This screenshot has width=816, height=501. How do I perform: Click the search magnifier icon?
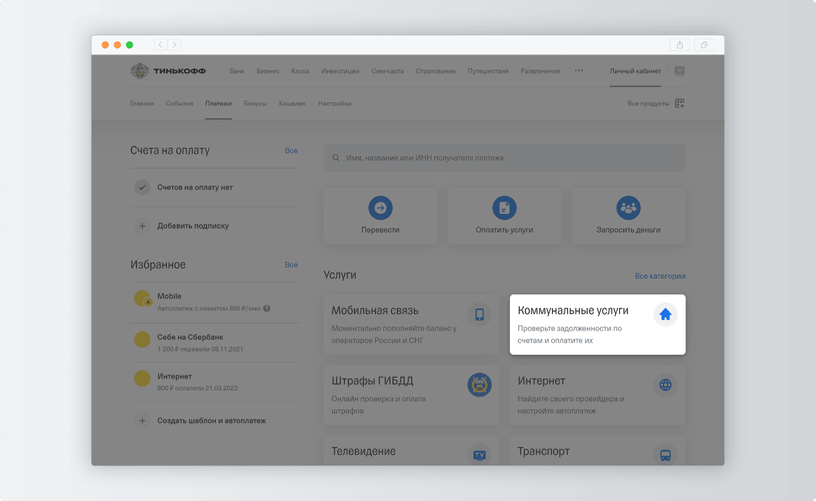click(x=336, y=158)
